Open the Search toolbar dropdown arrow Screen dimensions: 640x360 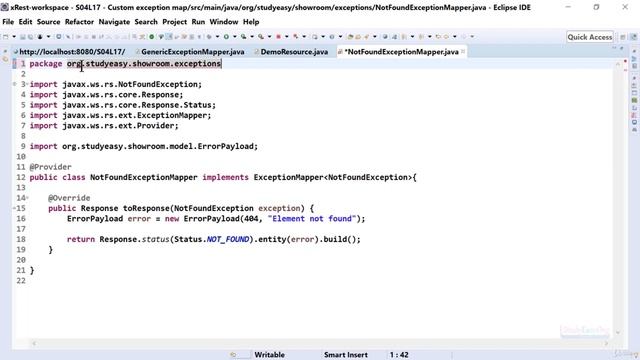click(x=375, y=37)
